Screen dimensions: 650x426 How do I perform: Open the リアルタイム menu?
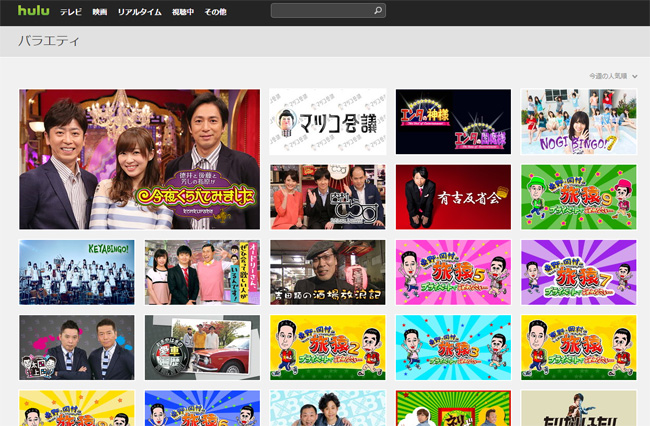click(139, 12)
